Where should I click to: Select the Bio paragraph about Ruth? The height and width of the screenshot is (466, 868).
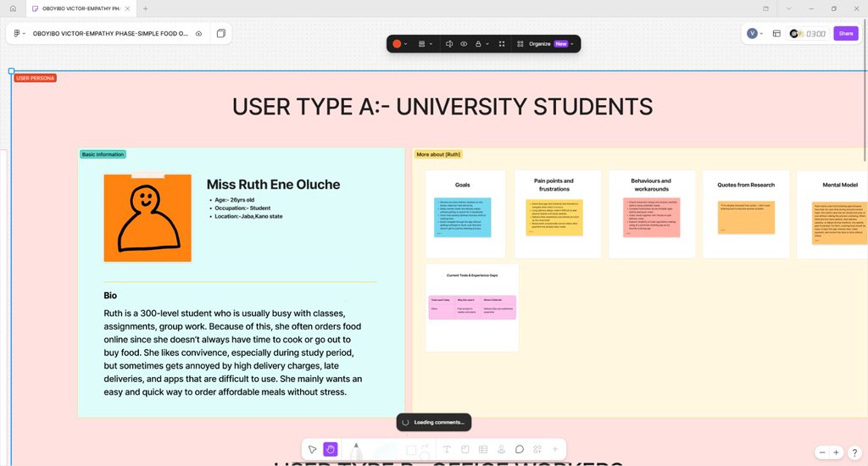233,352
